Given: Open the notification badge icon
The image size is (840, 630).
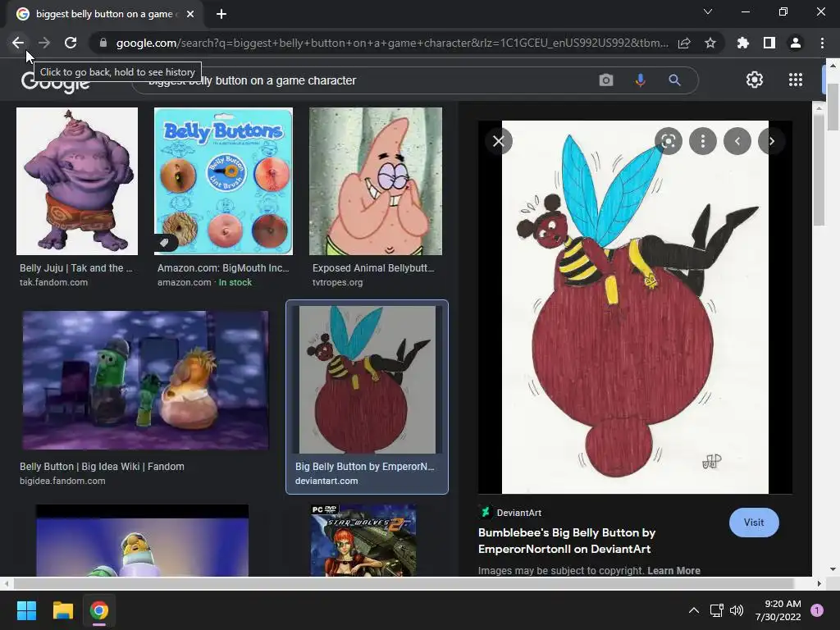Looking at the screenshot, I should [816, 610].
